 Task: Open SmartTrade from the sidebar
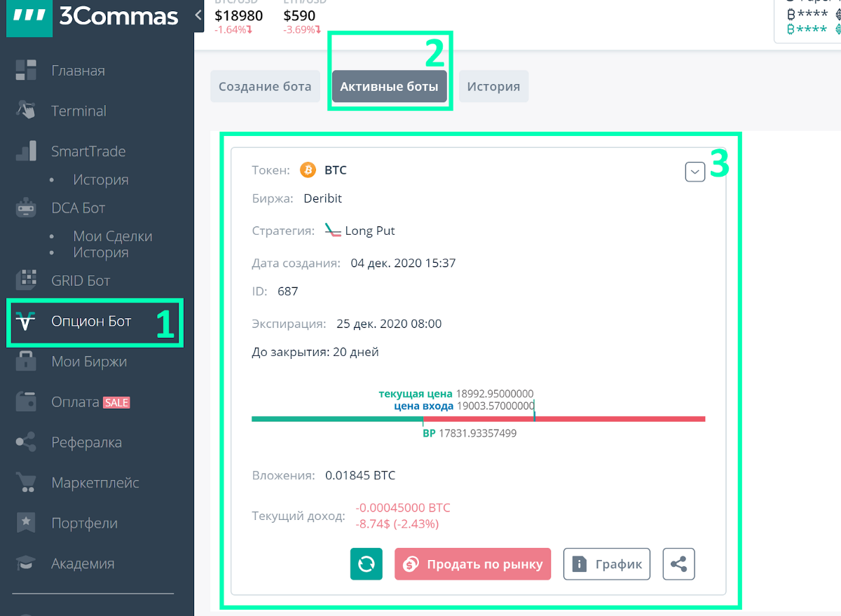coord(88,151)
